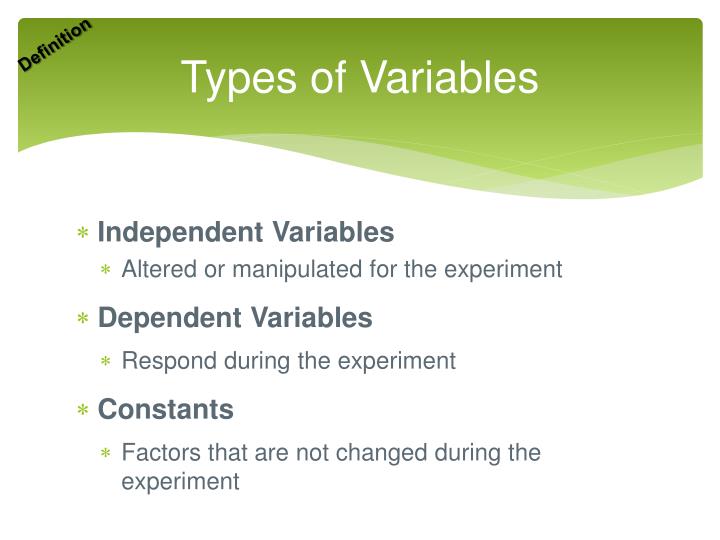Image resolution: width=720 pixels, height=540 pixels.
Task: Select the Respond during the experiment line
Action: 288,361
